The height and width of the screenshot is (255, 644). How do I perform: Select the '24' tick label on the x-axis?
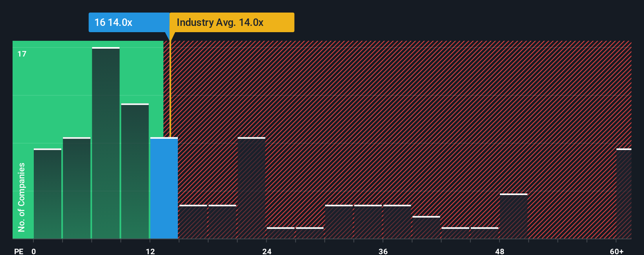(x=267, y=251)
